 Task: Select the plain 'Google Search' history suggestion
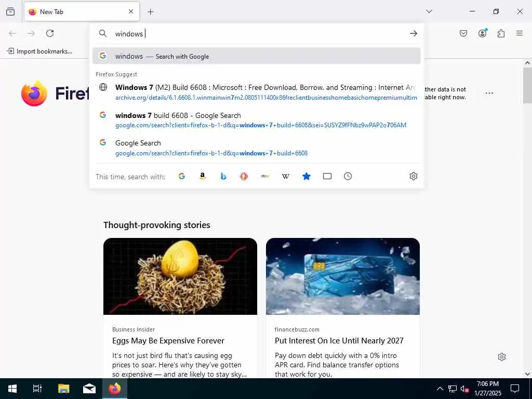(x=257, y=148)
